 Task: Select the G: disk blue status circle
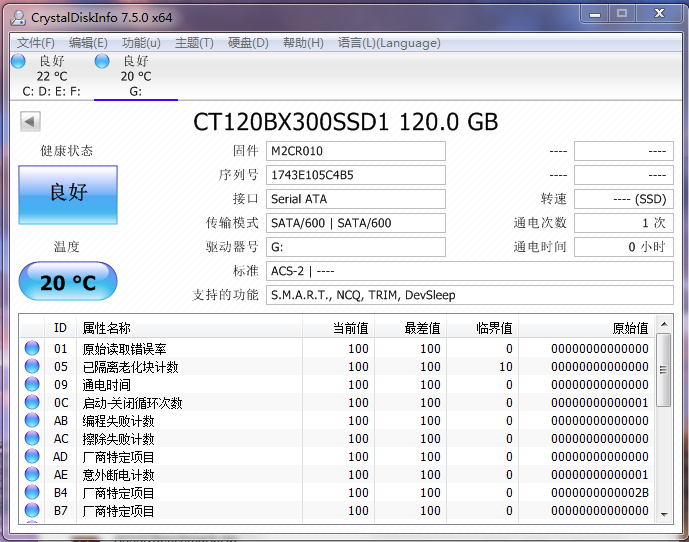click(102, 61)
